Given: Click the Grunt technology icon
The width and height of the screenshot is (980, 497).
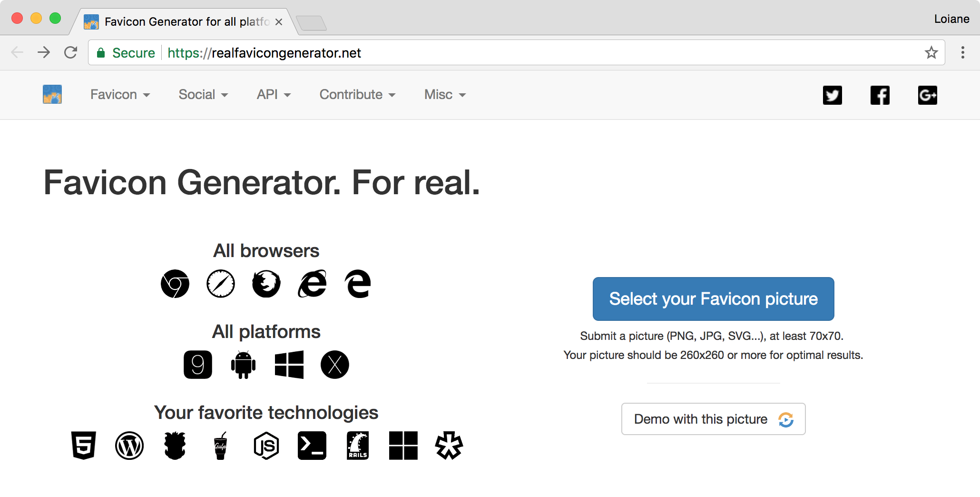Looking at the screenshot, I should (x=175, y=446).
